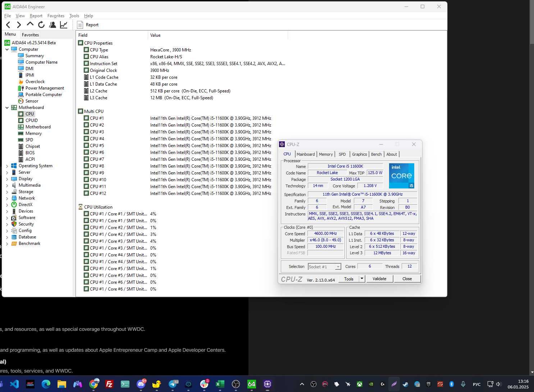Select the SPD tree item
Viewport: 534px width, 392px height.
(x=29, y=140)
